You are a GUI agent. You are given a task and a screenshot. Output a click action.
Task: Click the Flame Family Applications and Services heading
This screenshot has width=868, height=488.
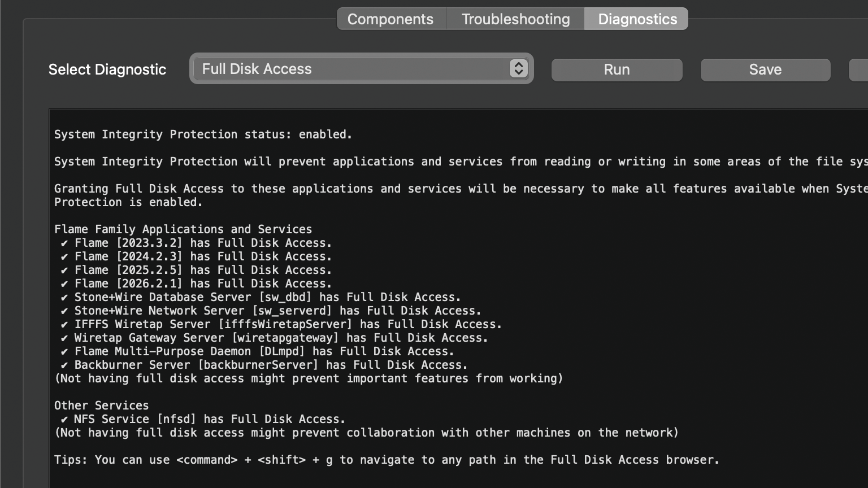click(x=183, y=229)
